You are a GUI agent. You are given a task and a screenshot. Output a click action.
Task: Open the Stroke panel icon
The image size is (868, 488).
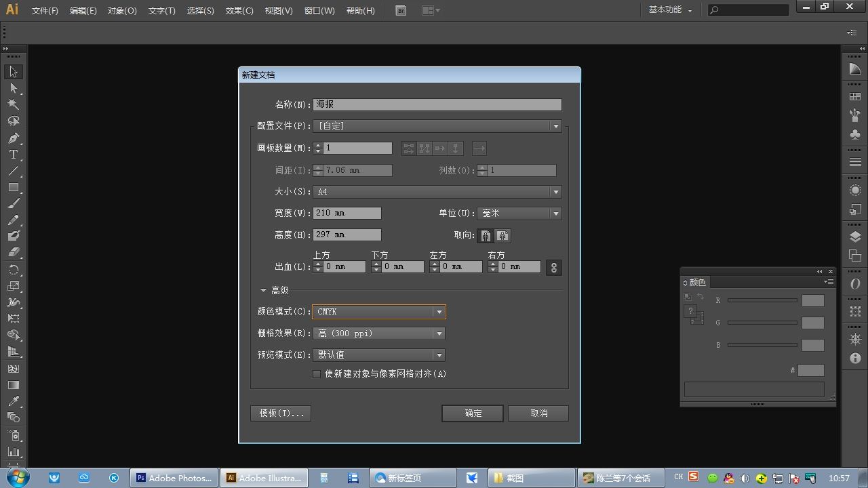pos(855,163)
